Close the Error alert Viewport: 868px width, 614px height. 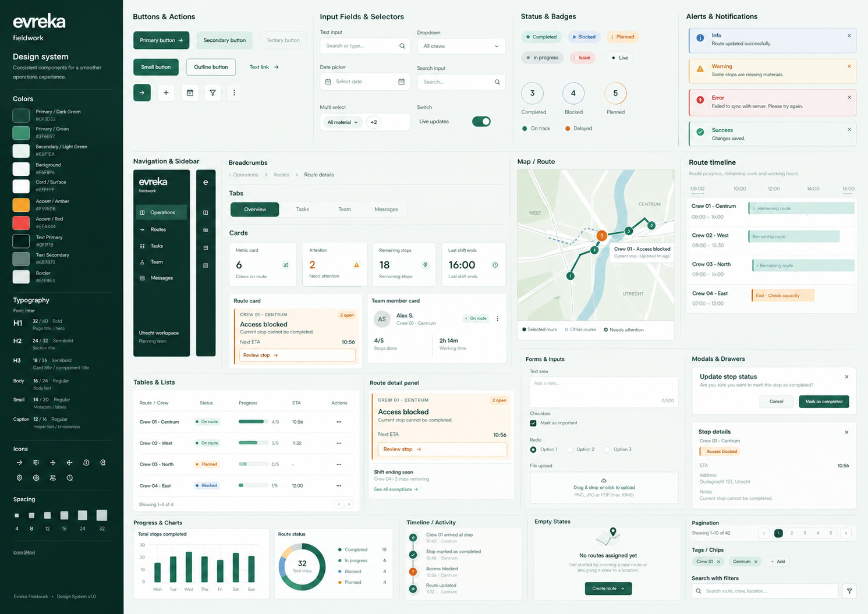[x=849, y=97]
